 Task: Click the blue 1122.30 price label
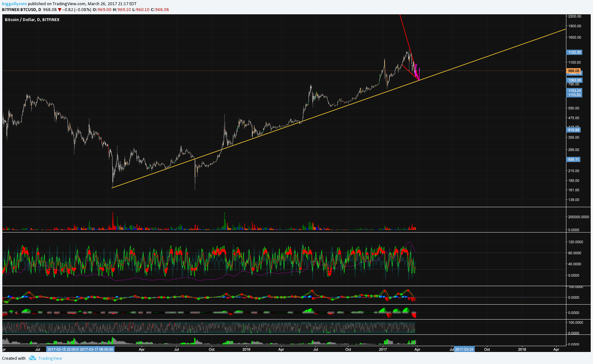[x=574, y=52]
